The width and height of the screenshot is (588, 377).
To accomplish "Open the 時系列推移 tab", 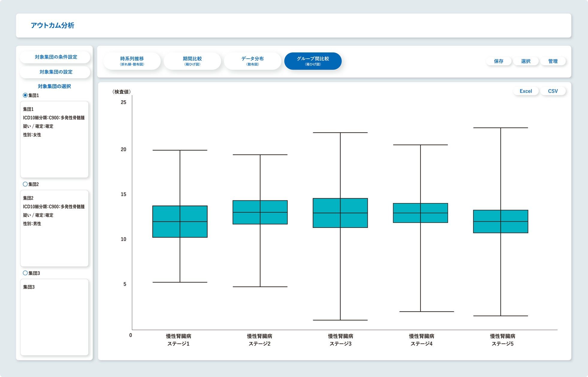I will (132, 61).
